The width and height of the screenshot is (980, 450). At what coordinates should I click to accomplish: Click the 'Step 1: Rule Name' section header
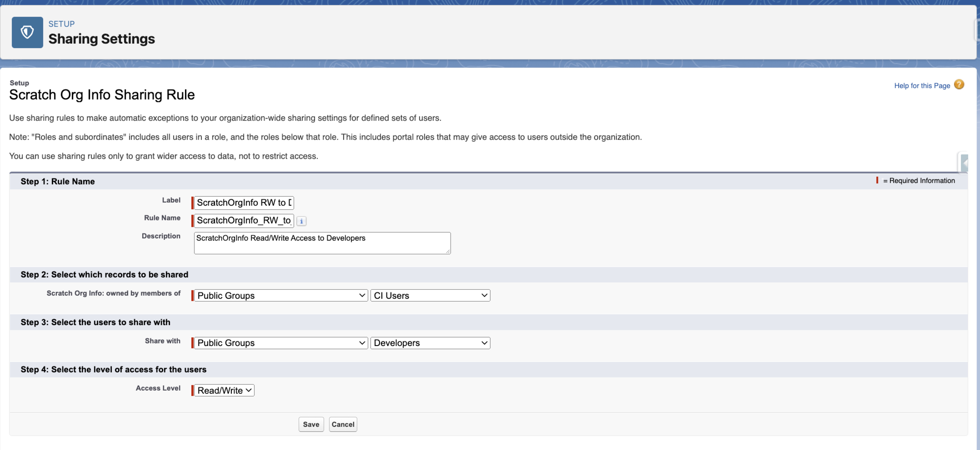click(x=57, y=182)
